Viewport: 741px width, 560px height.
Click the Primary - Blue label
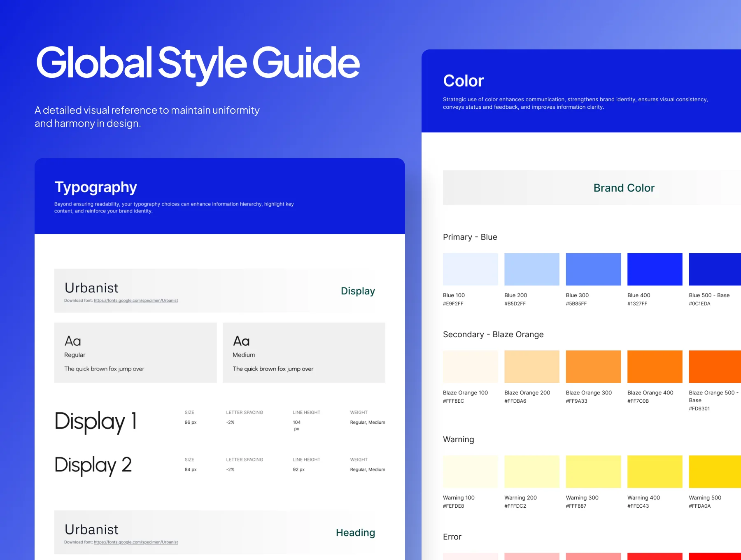coord(470,237)
